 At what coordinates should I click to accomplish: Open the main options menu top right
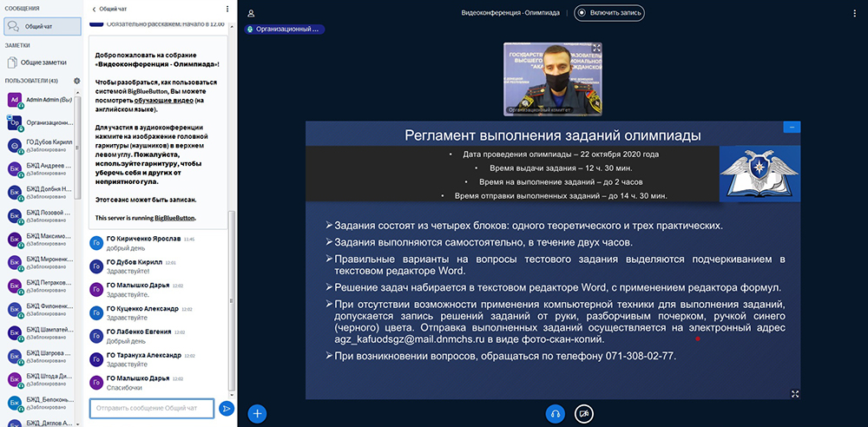tap(856, 13)
